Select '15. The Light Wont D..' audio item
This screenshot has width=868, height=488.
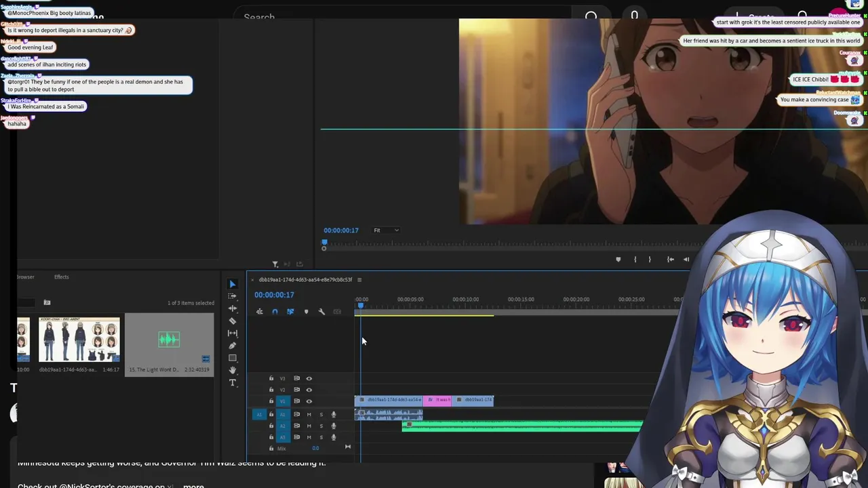click(x=169, y=345)
